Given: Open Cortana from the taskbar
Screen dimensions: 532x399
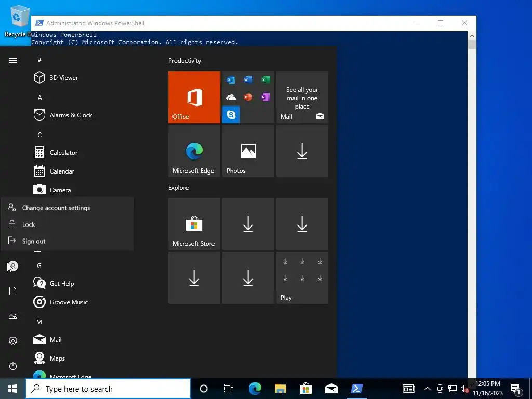Looking at the screenshot, I should click(204, 389).
